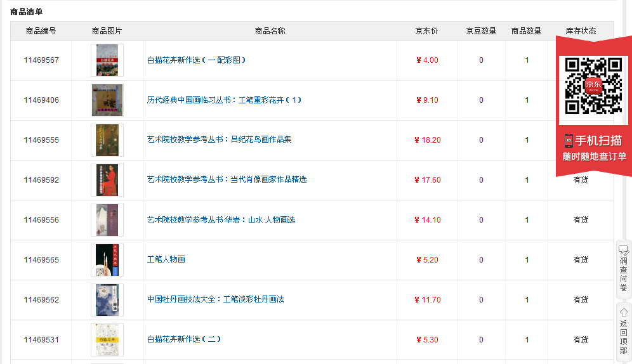This screenshot has width=632, height=364.
Task: Open thumbnail for 工笔淡彩牡丹画法
Action: click(x=107, y=300)
